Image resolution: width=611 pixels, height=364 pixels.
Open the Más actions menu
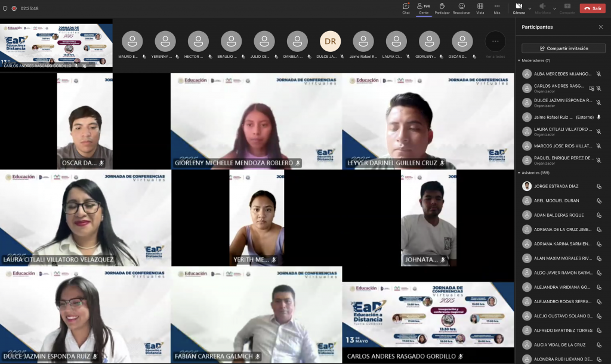tap(497, 8)
